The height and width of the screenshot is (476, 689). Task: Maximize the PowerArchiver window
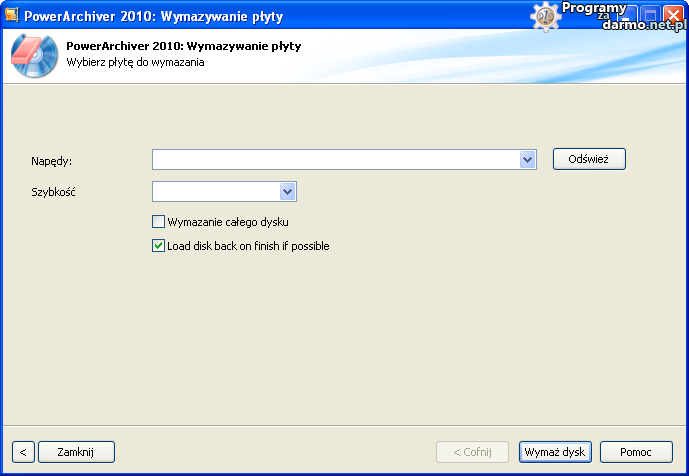point(649,15)
